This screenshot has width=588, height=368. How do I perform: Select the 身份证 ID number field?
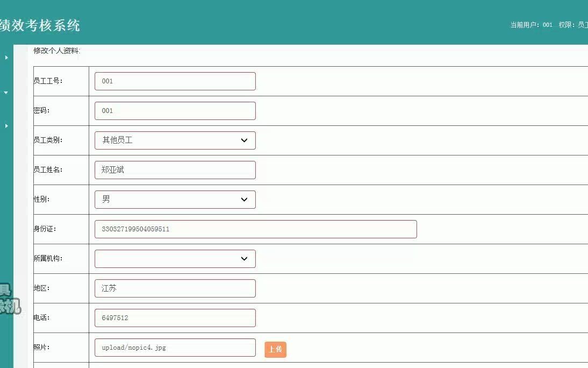(255, 229)
